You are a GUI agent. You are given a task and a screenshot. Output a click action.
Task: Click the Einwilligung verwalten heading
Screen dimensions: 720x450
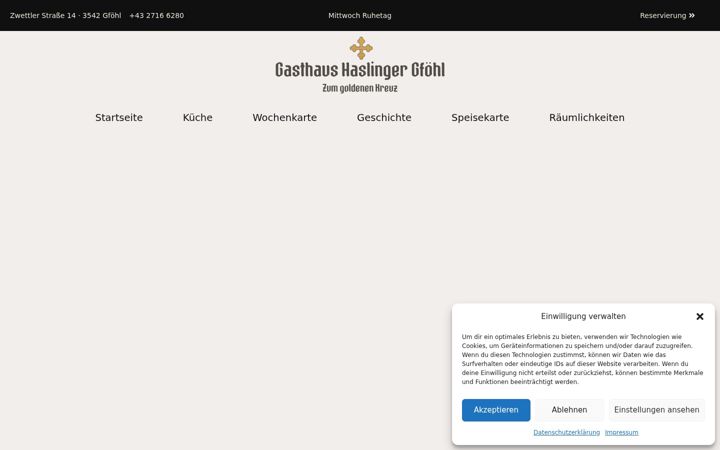583,316
